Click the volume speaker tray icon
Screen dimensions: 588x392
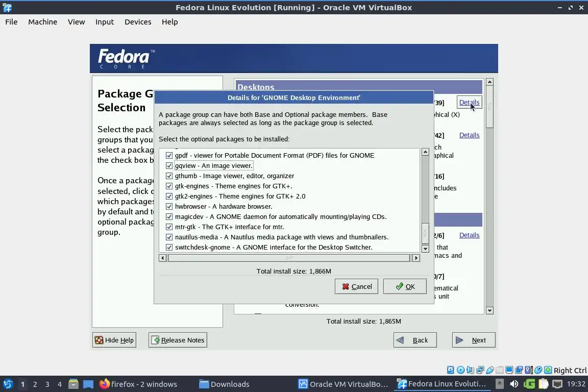click(514, 384)
